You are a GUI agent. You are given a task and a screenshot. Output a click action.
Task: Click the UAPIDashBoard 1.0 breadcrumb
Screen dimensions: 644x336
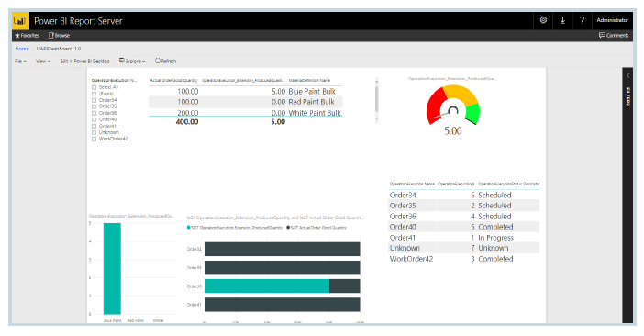[x=59, y=49]
